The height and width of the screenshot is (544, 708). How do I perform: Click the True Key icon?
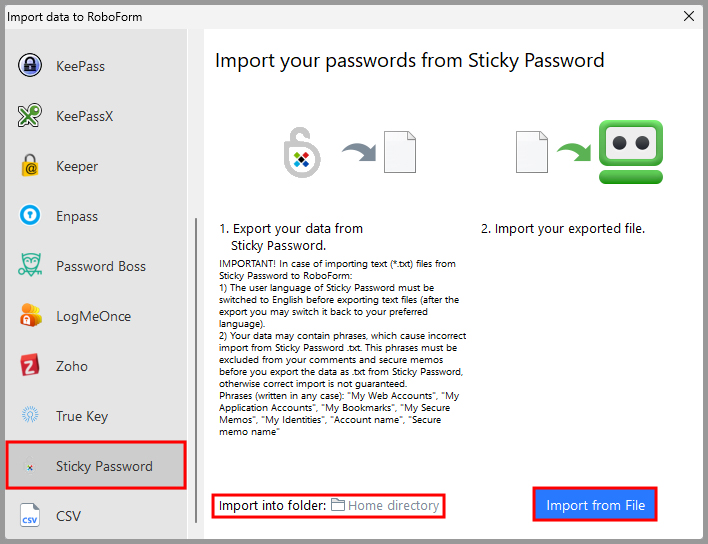(30, 416)
